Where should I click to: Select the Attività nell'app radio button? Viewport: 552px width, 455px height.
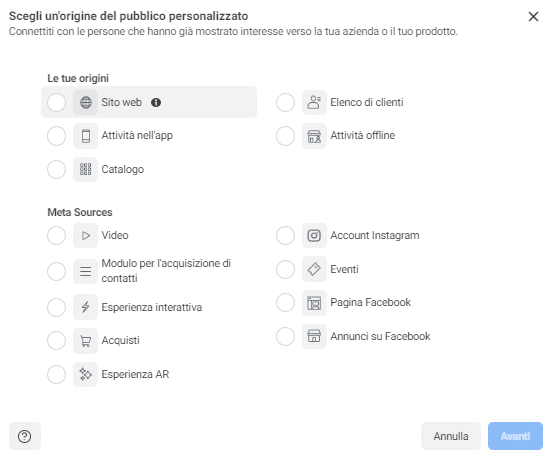pyautogui.click(x=56, y=136)
